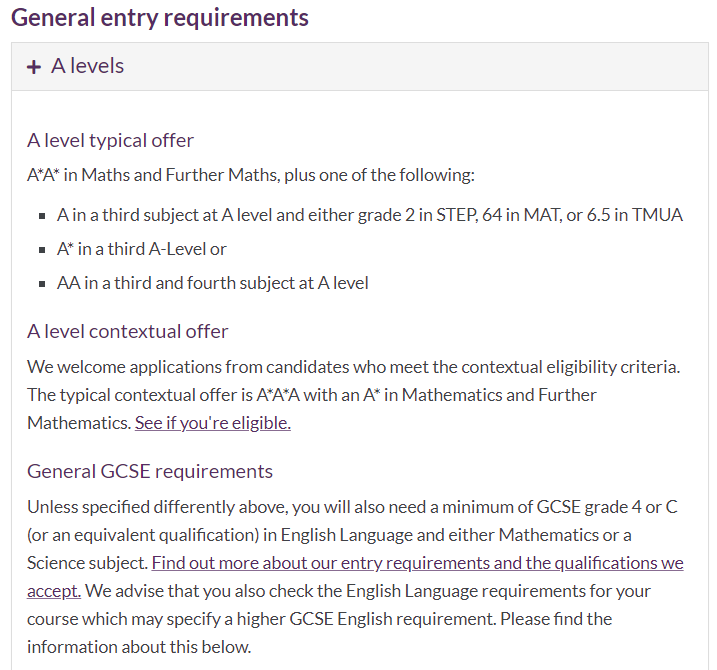Click the plus icon beside A levels
This screenshot has width=717, height=670.
coord(34,67)
